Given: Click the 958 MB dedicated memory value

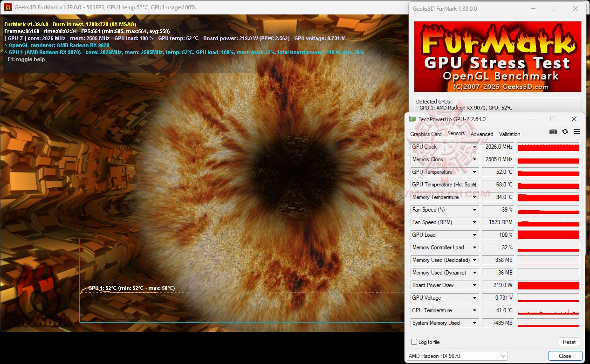Looking at the screenshot, I should click(498, 260).
